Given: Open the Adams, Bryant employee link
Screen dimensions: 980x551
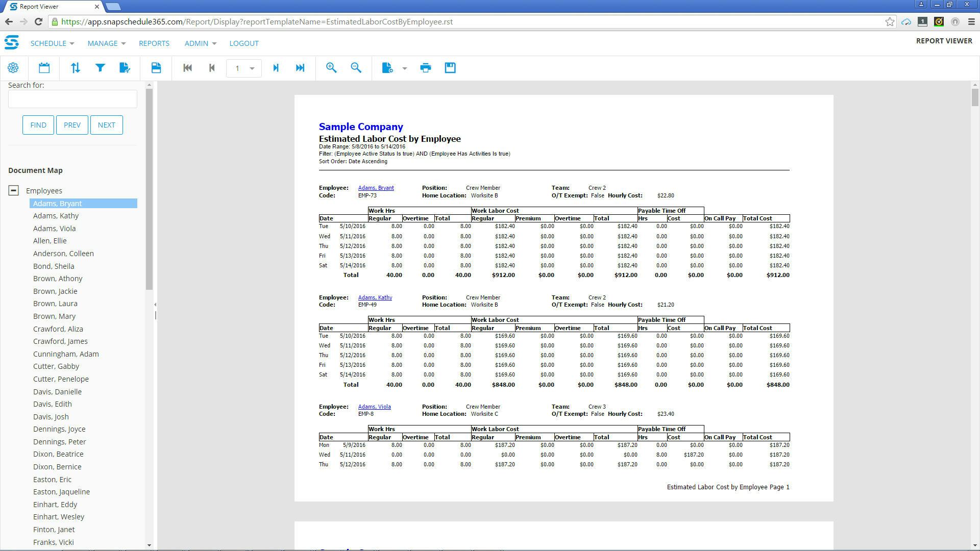Looking at the screenshot, I should tap(376, 188).
